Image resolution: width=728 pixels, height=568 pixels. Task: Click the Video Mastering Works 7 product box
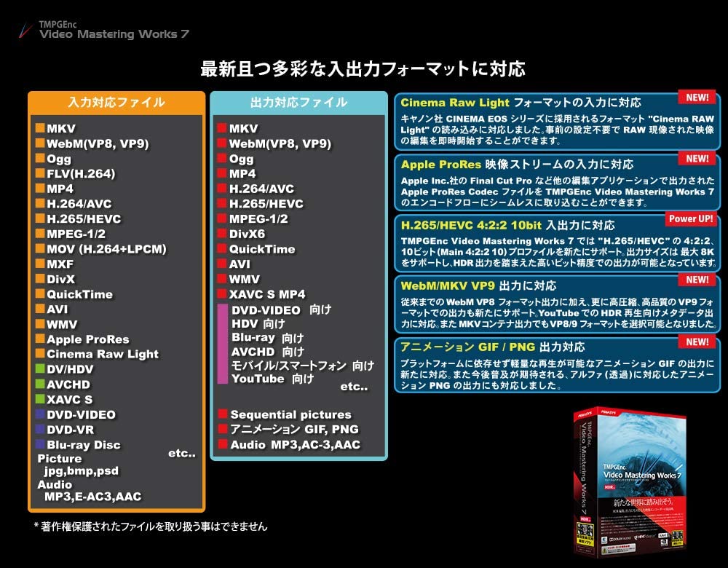click(630, 481)
